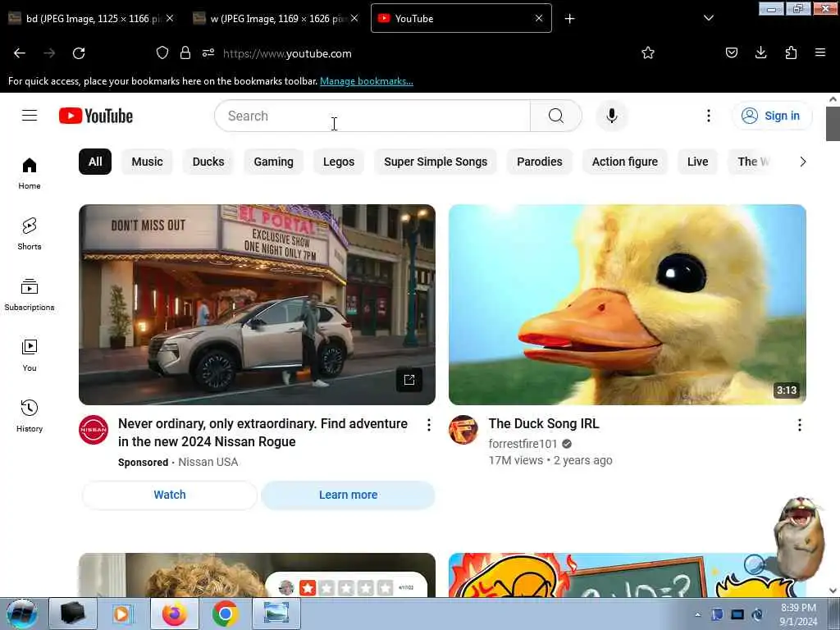Click forrestfire101 channel avatar
The height and width of the screenshot is (630, 840).
463,430
